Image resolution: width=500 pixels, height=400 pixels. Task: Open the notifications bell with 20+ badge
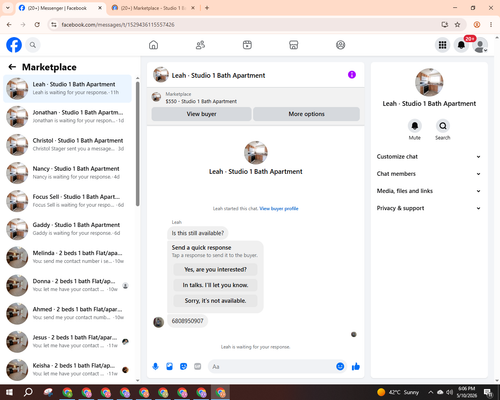(461, 45)
